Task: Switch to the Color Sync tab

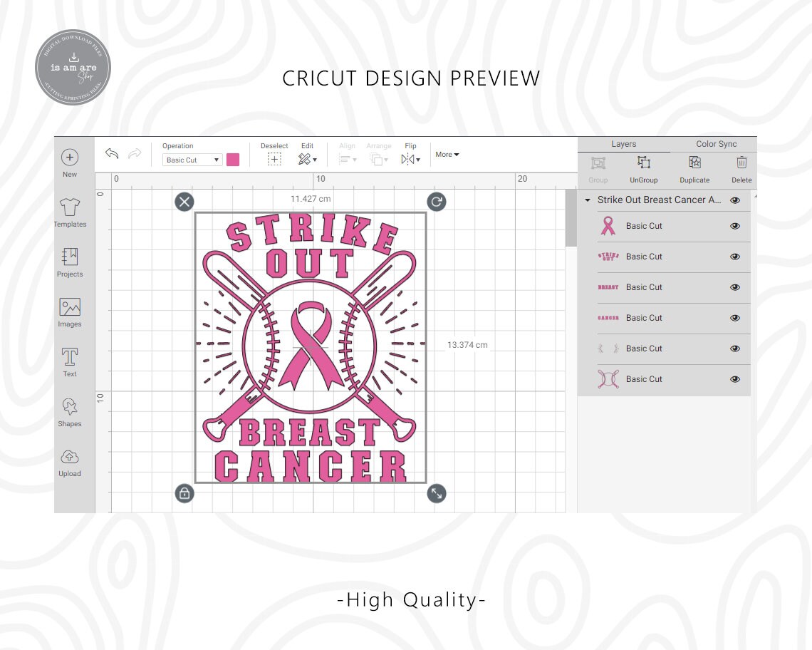Action: click(x=715, y=144)
